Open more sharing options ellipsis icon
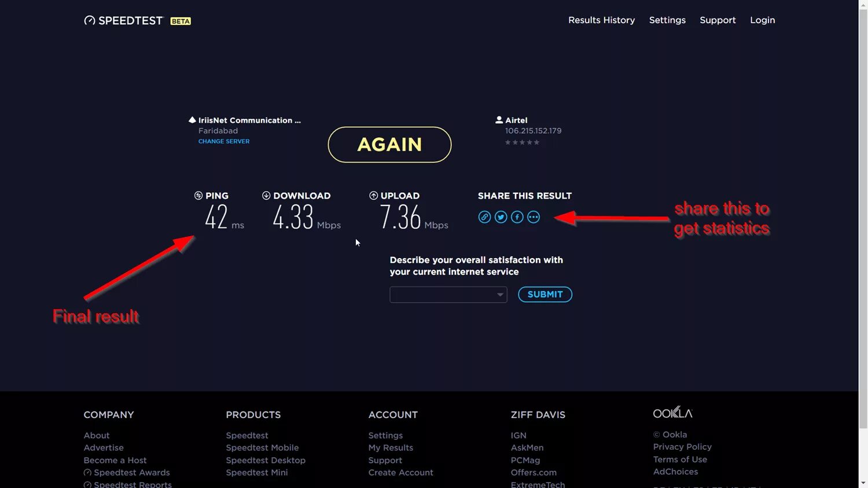868x488 pixels. point(534,217)
